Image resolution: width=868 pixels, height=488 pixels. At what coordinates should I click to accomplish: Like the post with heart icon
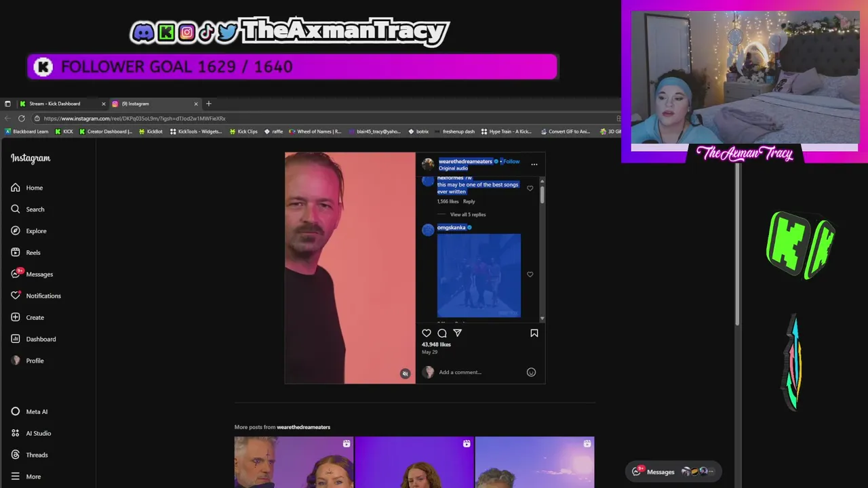(427, 333)
